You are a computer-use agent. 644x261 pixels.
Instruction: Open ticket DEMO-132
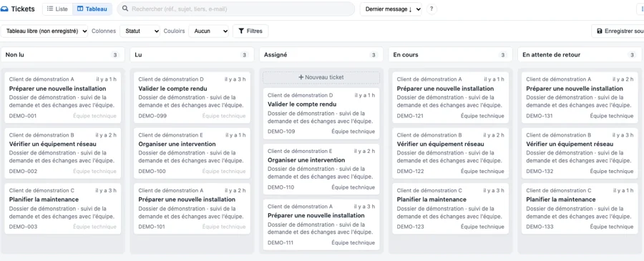point(580,153)
